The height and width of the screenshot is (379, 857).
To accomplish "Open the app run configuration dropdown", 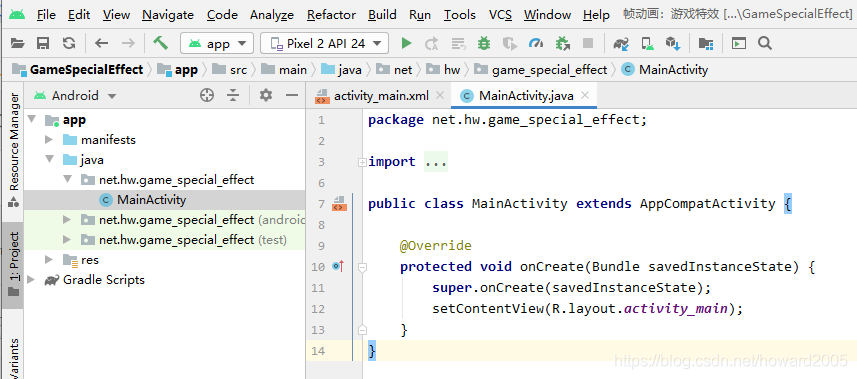I will (x=217, y=43).
